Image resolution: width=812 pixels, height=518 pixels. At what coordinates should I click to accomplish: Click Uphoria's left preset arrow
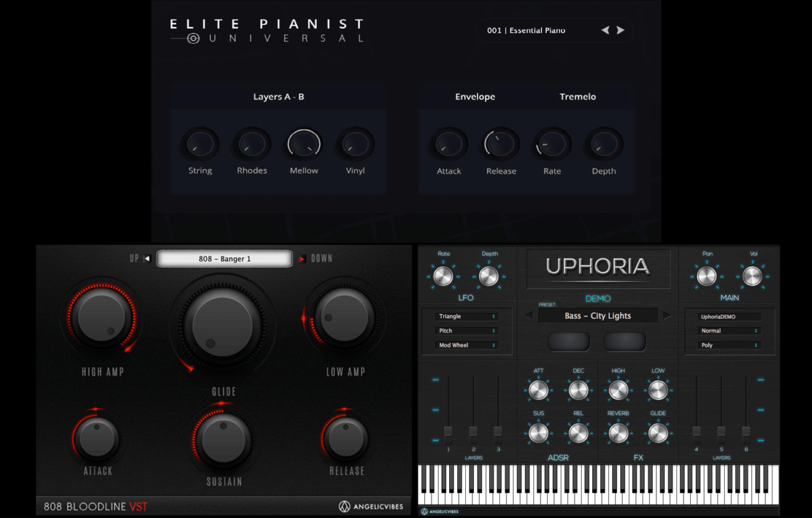point(529,316)
